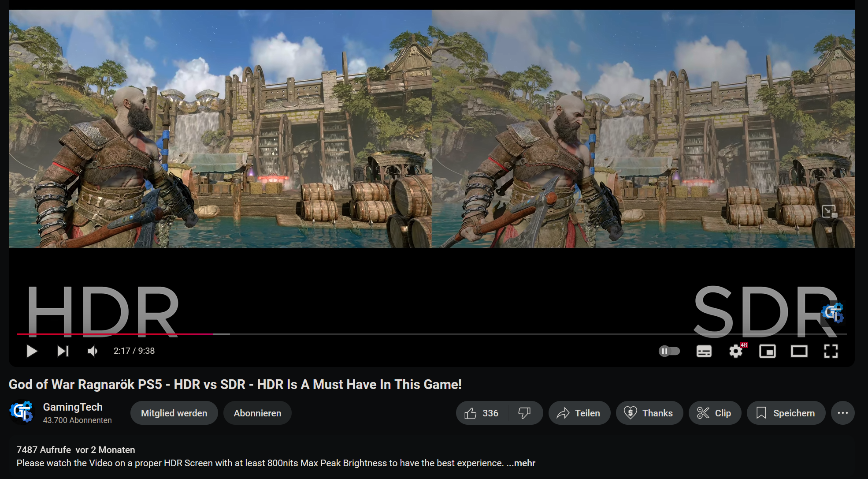The height and width of the screenshot is (479, 868).
Task: Enable miniplayer mode
Action: [767, 351]
